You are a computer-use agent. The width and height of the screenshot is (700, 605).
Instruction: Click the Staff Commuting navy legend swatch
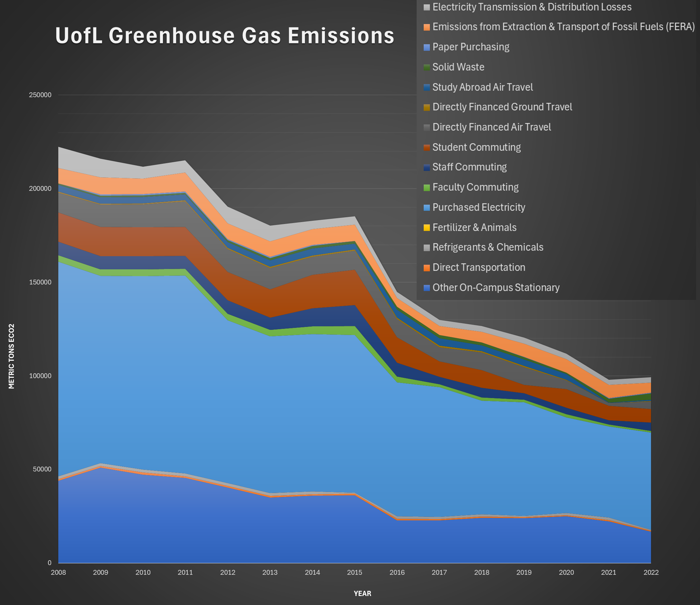tap(427, 168)
